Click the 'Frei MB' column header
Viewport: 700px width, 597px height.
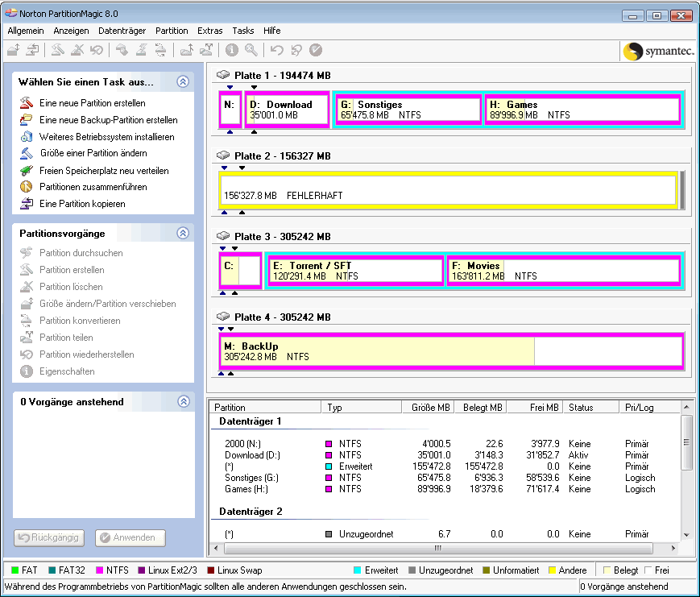coord(534,408)
